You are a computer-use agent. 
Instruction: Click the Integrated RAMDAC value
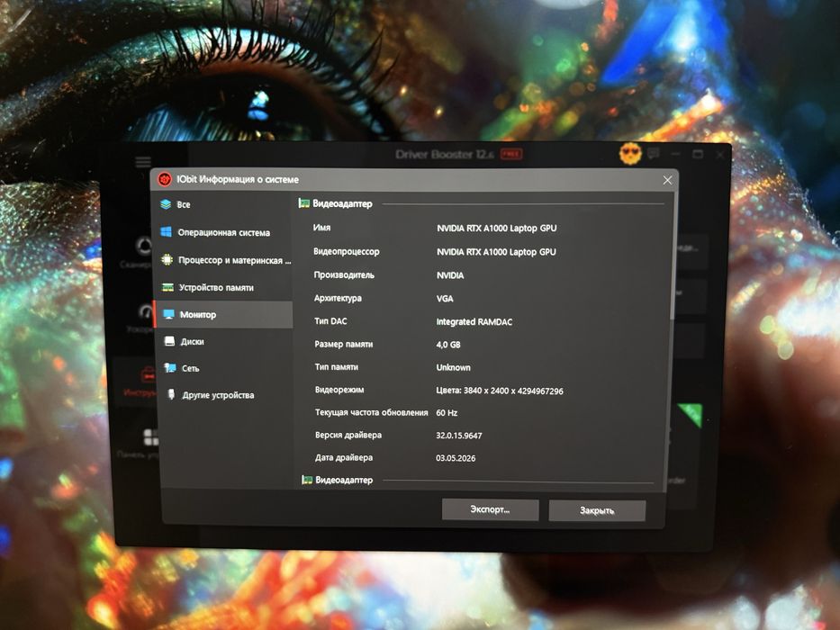tap(474, 322)
